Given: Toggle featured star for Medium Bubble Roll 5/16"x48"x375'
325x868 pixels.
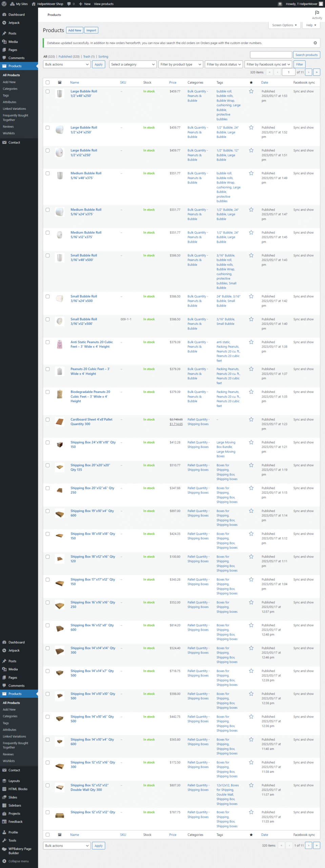Looking at the screenshot, I should [251, 173].
